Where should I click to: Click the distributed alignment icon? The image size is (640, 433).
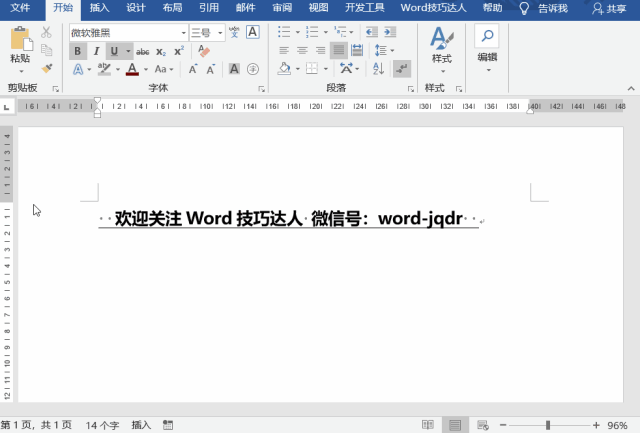click(x=357, y=50)
